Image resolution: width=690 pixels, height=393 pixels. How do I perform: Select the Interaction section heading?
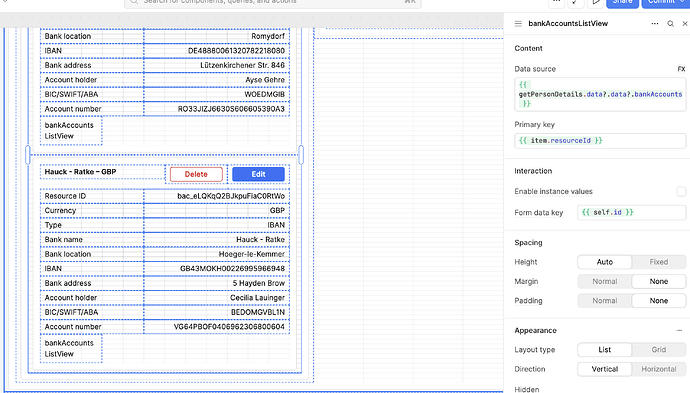click(x=533, y=171)
